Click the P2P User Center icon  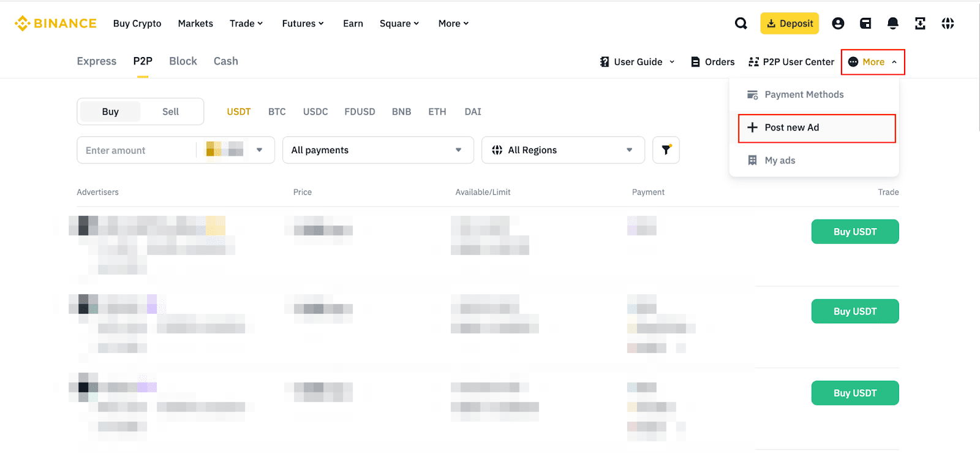pyautogui.click(x=753, y=62)
